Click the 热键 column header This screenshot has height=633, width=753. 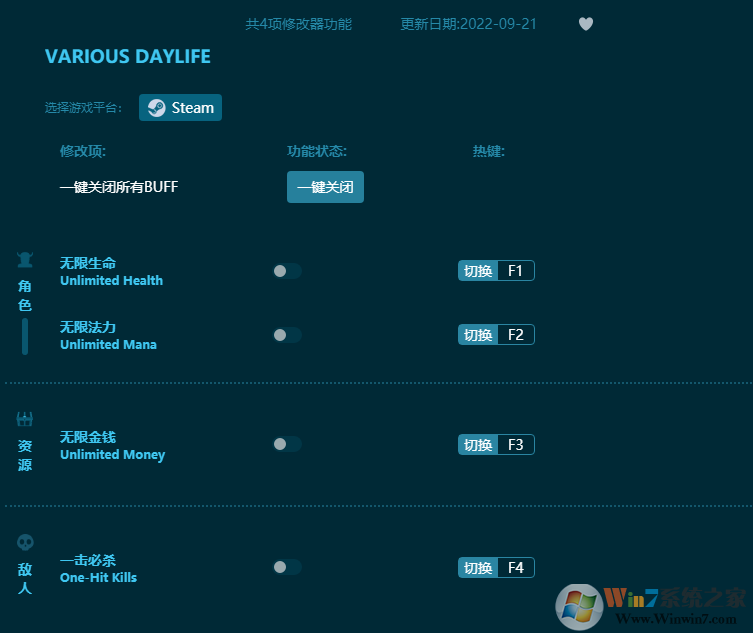488,151
